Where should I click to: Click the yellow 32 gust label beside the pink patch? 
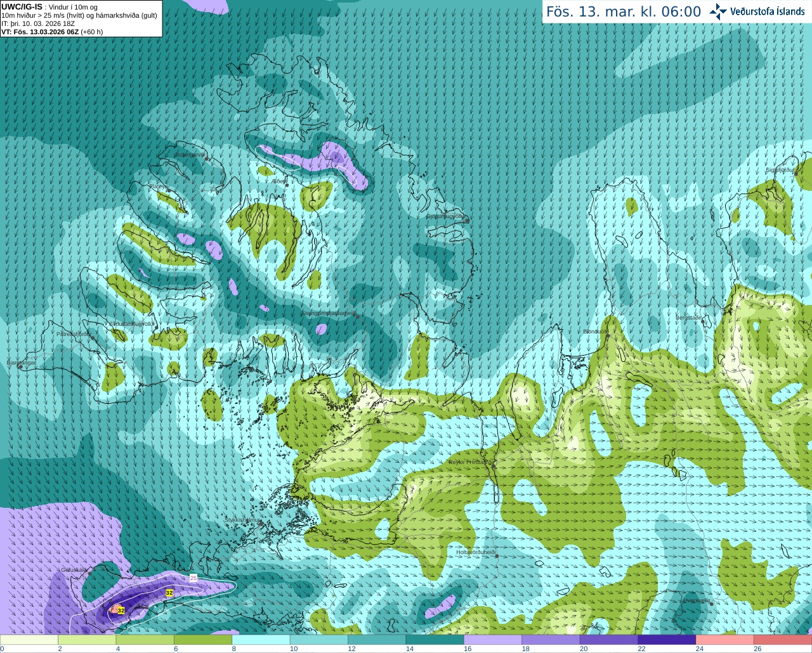[121, 611]
